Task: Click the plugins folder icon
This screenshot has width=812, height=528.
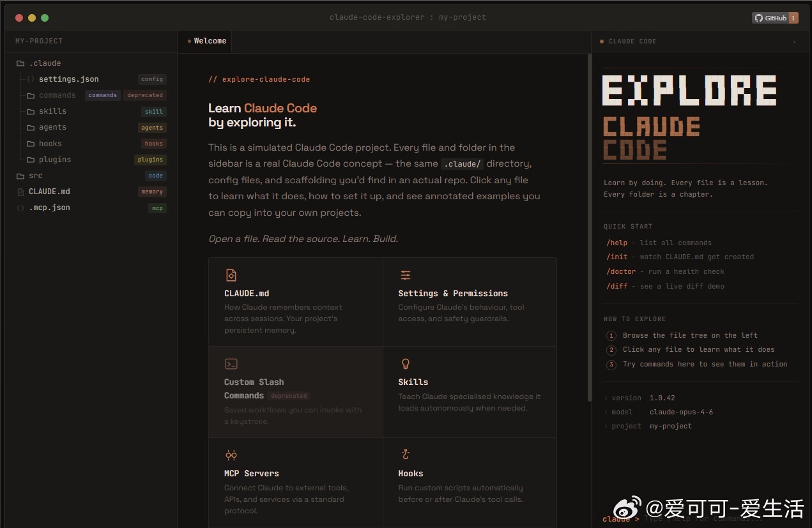Action: (x=31, y=160)
